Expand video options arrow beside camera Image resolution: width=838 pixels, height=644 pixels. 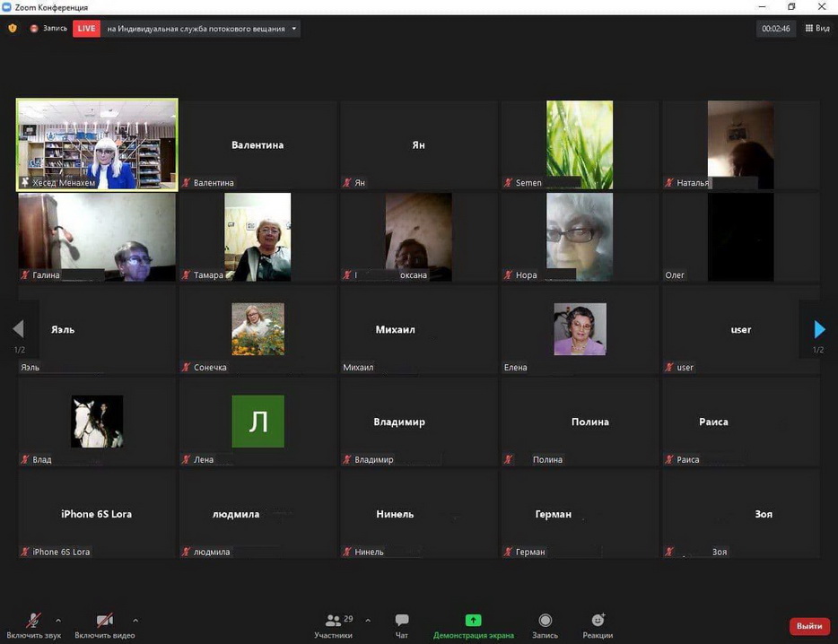pos(135,620)
